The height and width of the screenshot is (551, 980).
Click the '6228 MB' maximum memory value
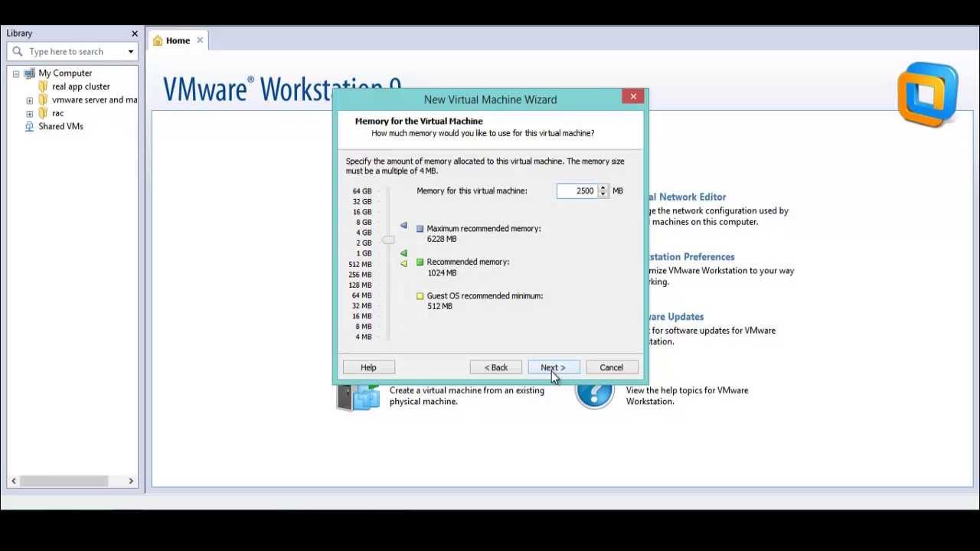(442, 239)
